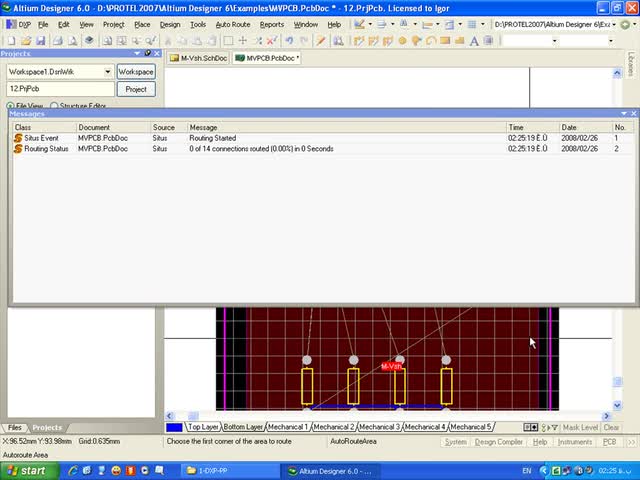Click the Undo arrow icon
This screenshot has width=640, height=480.
click(289, 40)
